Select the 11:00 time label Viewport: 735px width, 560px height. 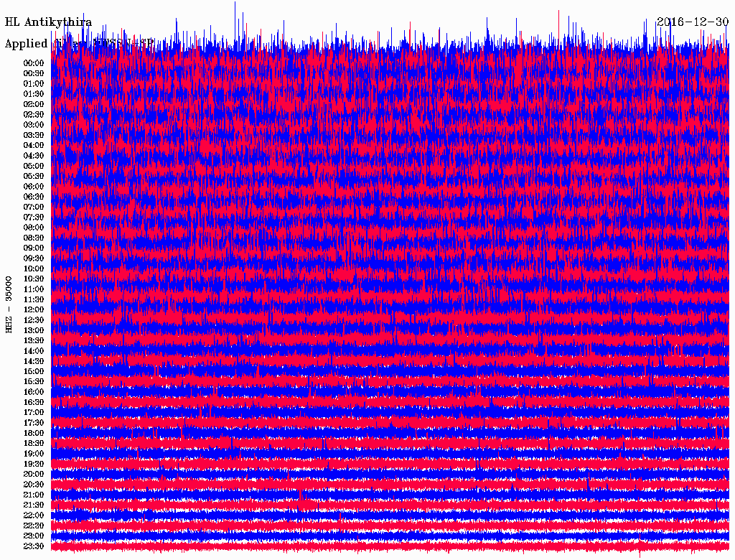(33, 289)
